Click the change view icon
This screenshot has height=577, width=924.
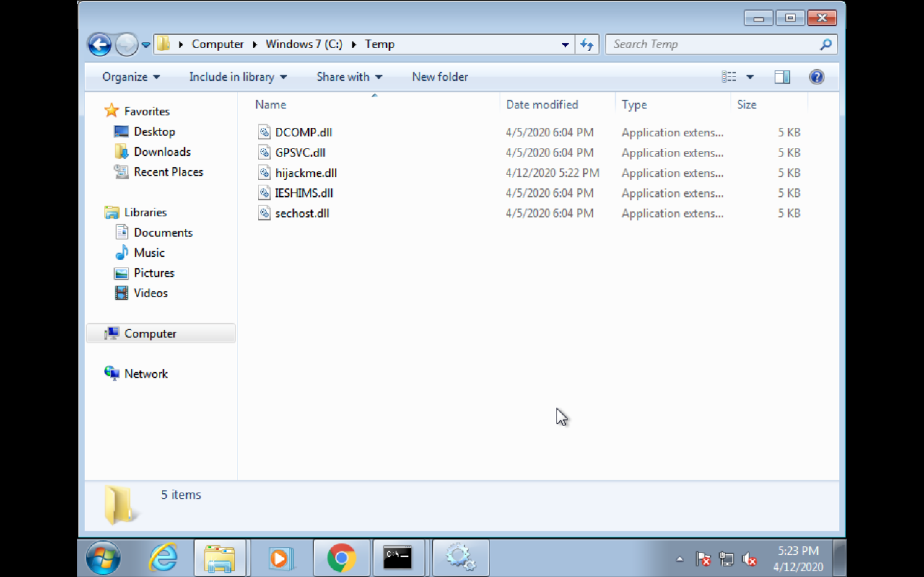(x=729, y=77)
